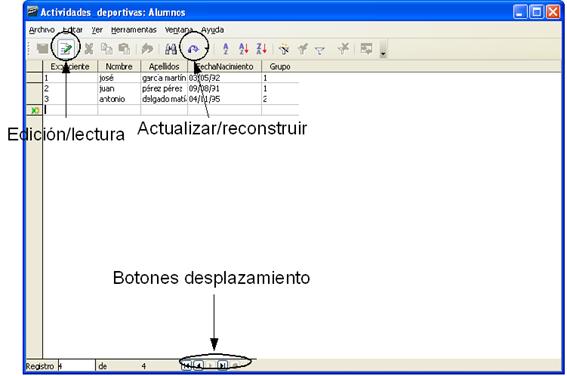Open the Refresh dropdown arrow
The image size is (567, 376).
[x=206, y=48]
